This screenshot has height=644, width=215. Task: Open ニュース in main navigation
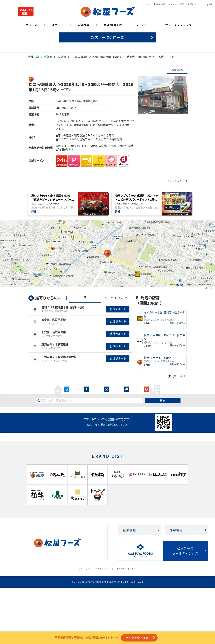[x=31, y=25]
